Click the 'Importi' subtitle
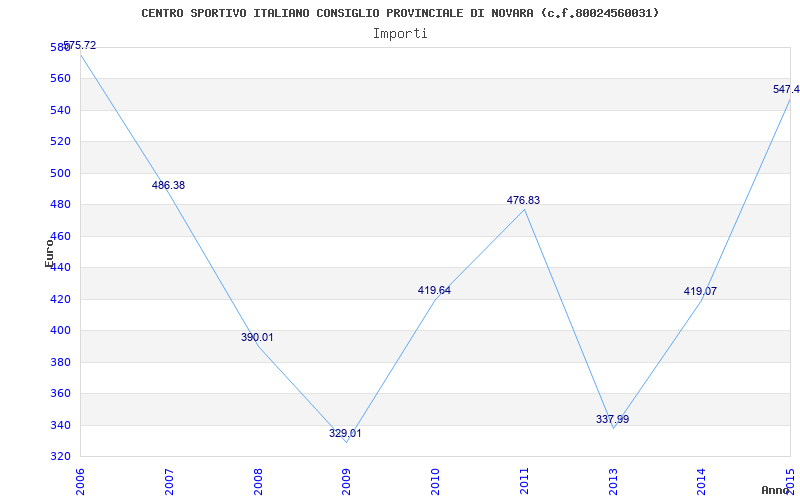The height and width of the screenshot is (500, 800). pos(400,34)
